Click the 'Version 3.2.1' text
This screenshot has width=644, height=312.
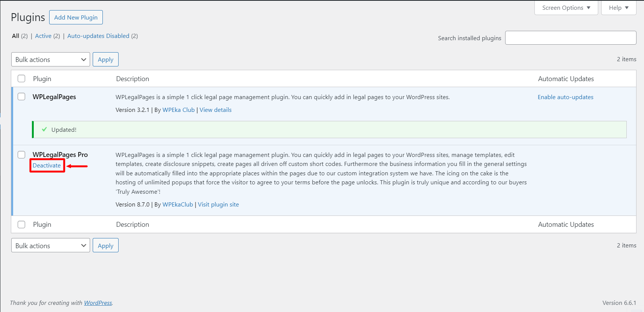click(132, 110)
